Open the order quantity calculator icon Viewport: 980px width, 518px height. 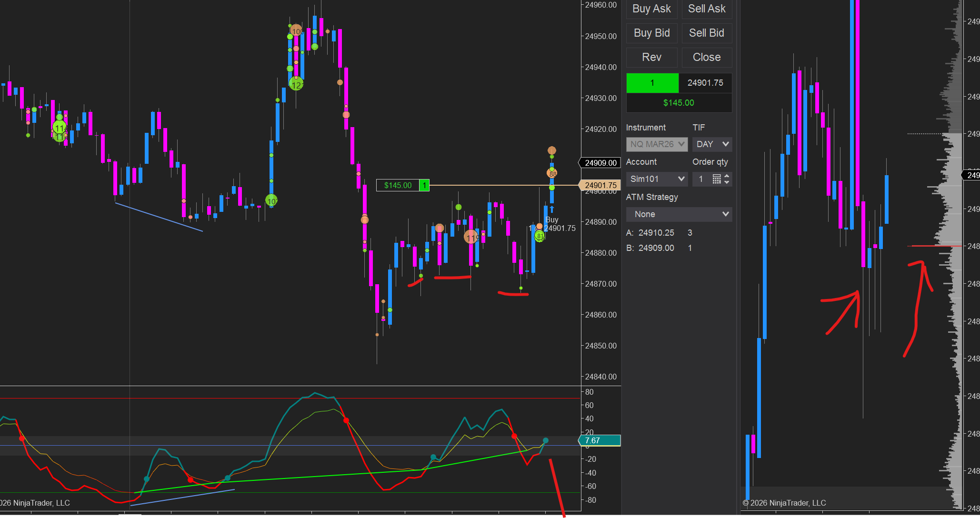(x=716, y=179)
